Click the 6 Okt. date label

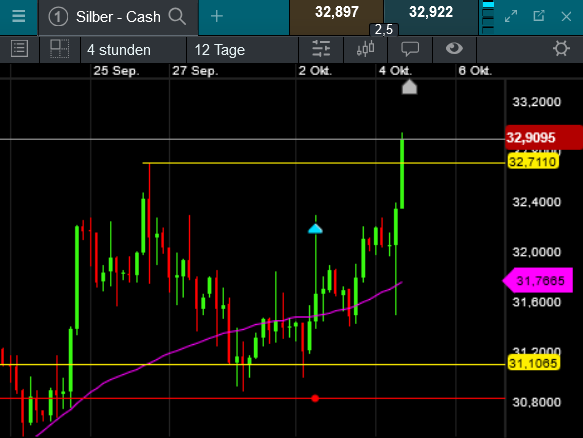click(x=475, y=71)
